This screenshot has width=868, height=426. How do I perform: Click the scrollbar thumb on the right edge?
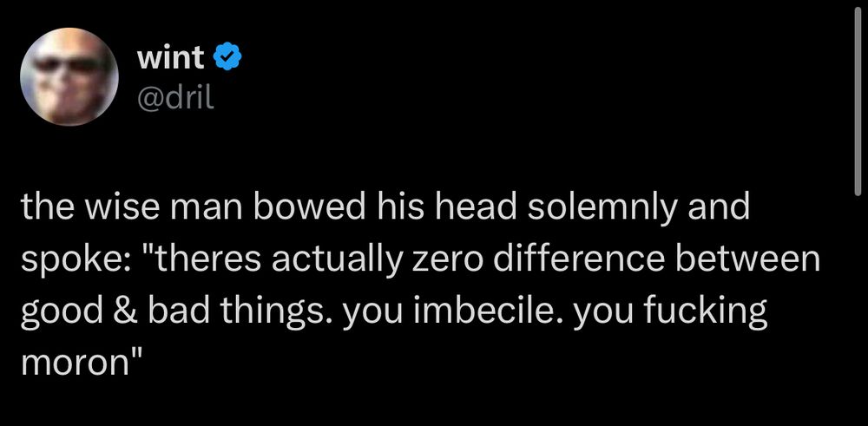[857, 104]
